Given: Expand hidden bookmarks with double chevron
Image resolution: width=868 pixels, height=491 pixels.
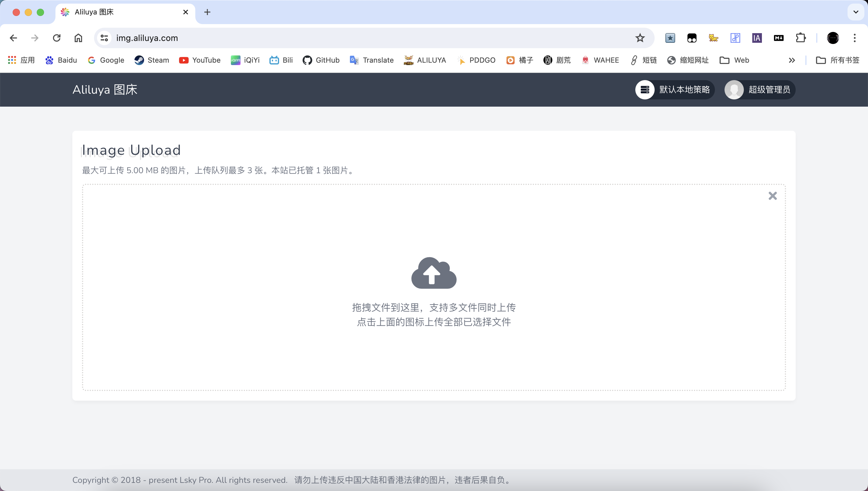Looking at the screenshot, I should click(x=792, y=60).
